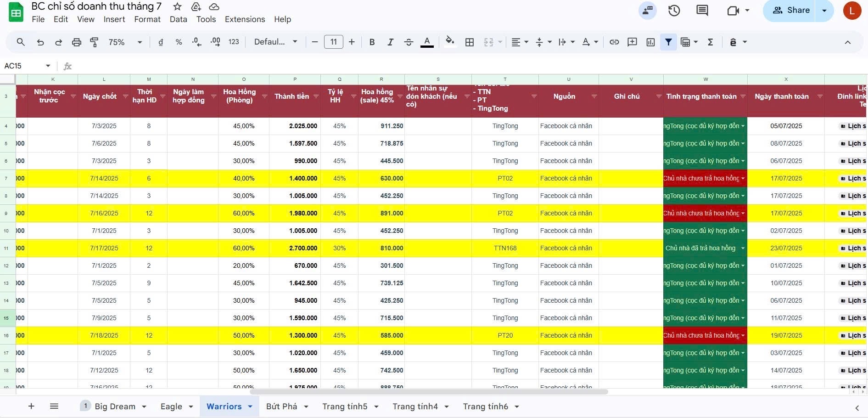
Task: Click the insert chart icon
Action: (x=650, y=42)
